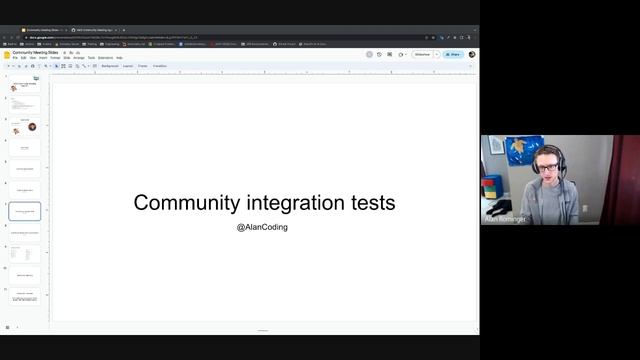
Task: Click the Line tool icon
Action: point(84,66)
